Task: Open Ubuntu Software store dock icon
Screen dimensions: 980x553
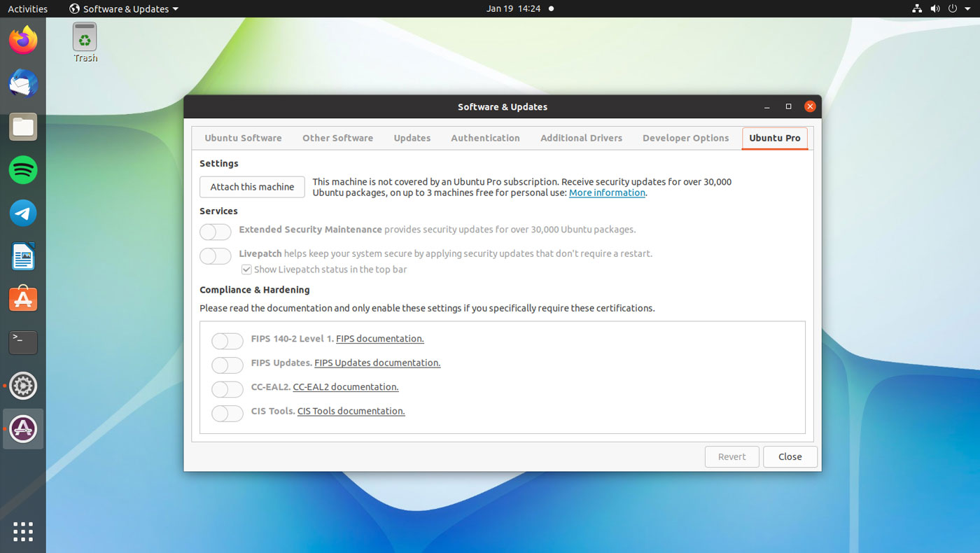Action: point(23,300)
